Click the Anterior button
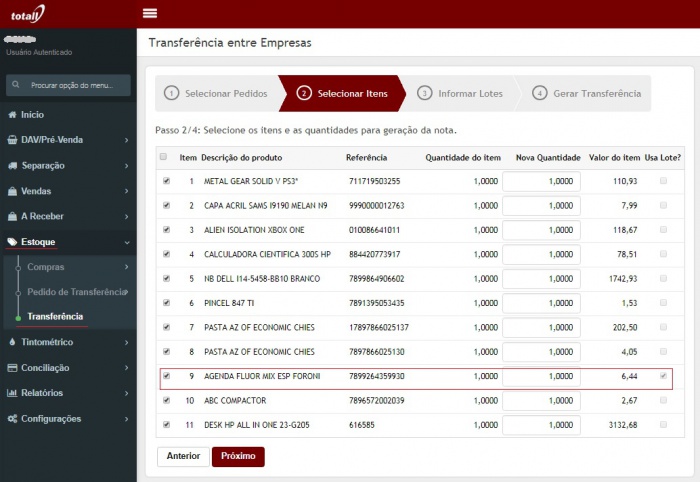 [181, 456]
